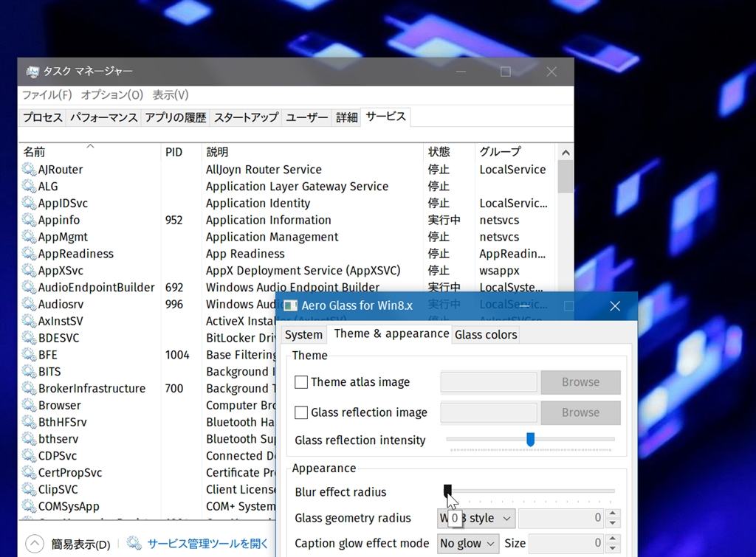The height and width of the screenshot is (557, 756).
Task: Open the パフォーマンス tab in Task Manager
Action: [x=103, y=117]
